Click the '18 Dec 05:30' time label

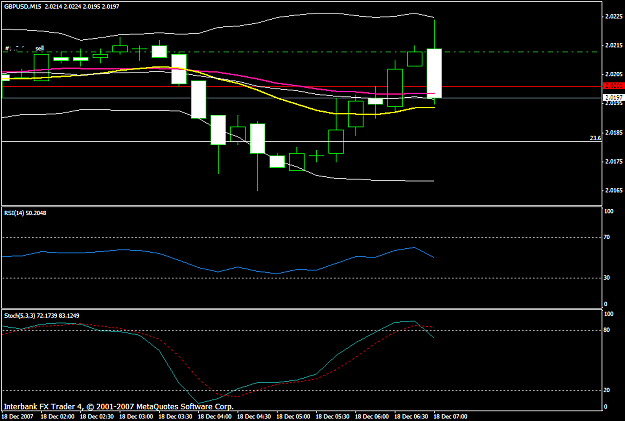point(333,417)
